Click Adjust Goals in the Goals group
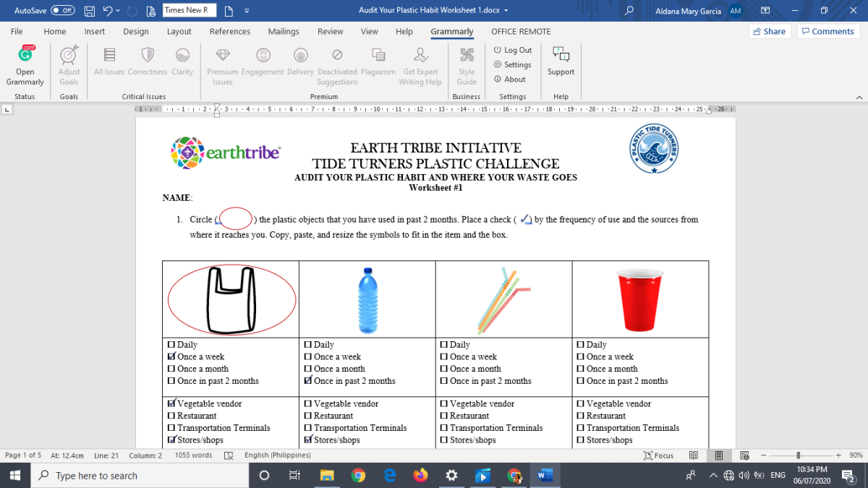The image size is (868, 488). pos(69,64)
